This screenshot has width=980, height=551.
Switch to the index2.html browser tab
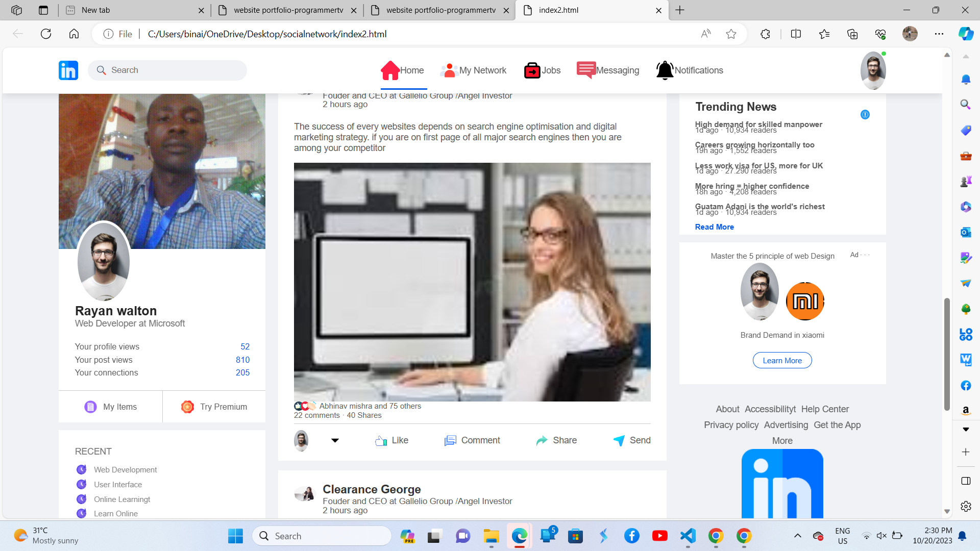tap(592, 10)
